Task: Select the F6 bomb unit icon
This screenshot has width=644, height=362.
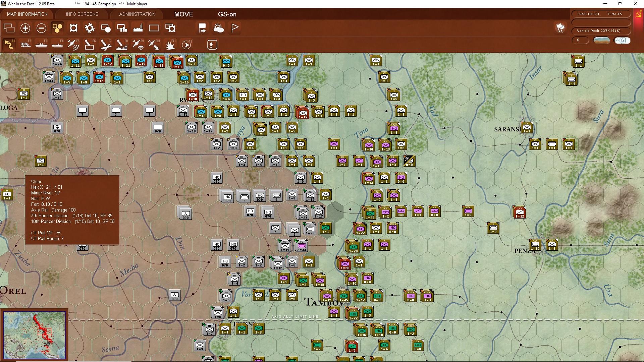Action: pyautogui.click(x=90, y=45)
